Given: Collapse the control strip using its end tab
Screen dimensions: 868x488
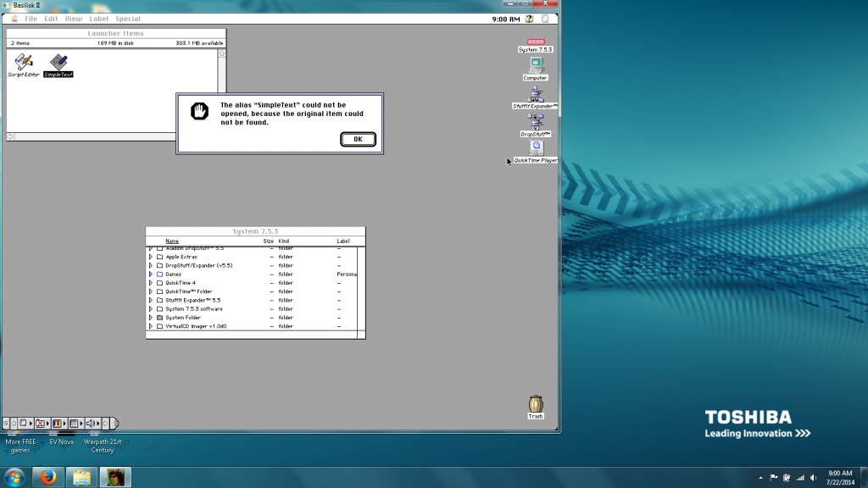Looking at the screenshot, I should [x=114, y=424].
